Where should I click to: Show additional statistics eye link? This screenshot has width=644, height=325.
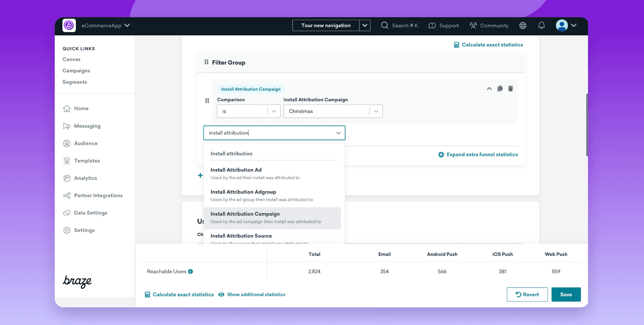click(252, 294)
